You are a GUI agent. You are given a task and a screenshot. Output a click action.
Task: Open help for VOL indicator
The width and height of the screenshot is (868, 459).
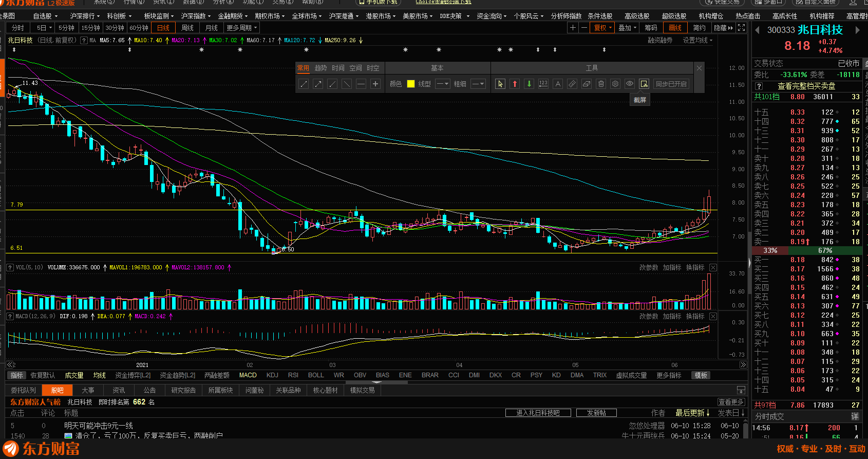pos(10,267)
